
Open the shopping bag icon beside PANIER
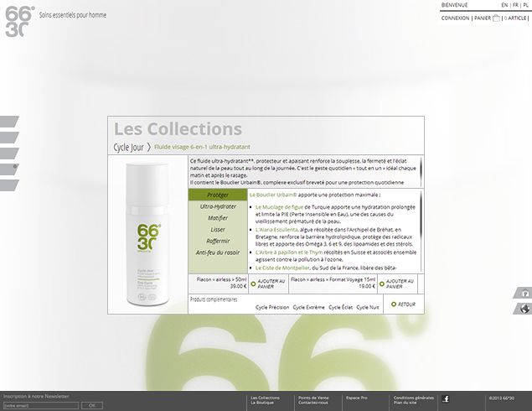496,18
